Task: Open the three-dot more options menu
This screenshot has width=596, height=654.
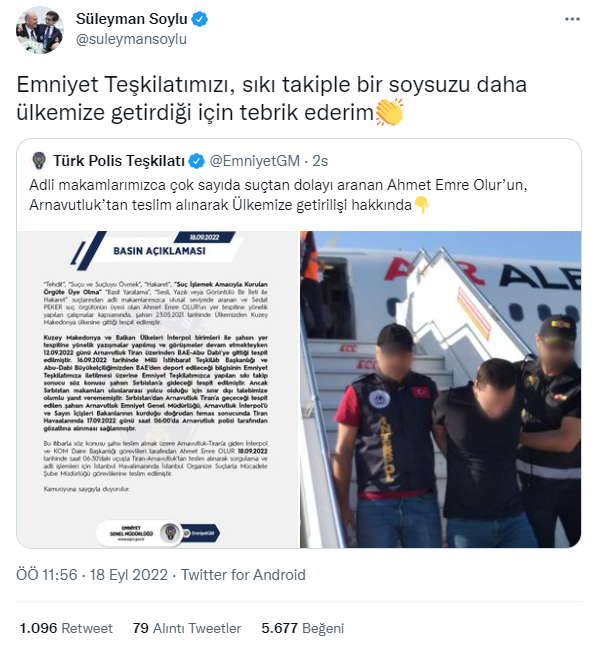Action: coord(572,19)
